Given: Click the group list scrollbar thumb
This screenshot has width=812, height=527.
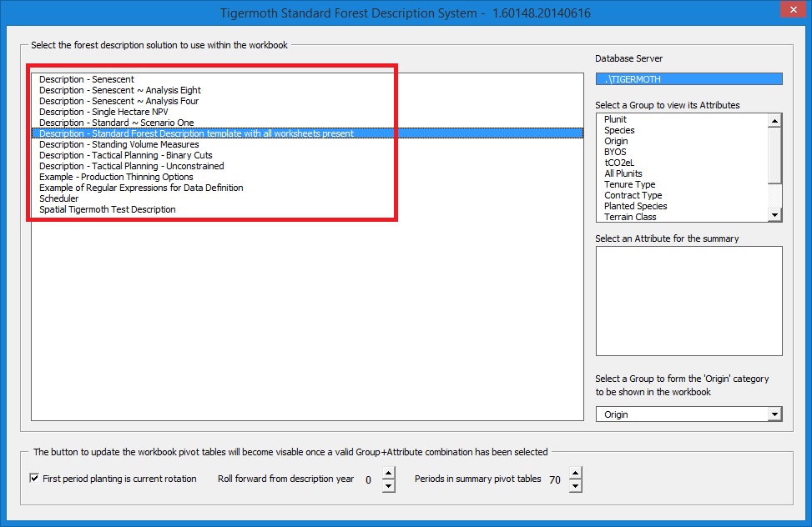Looking at the screenshot, I should tap(774, 155).
